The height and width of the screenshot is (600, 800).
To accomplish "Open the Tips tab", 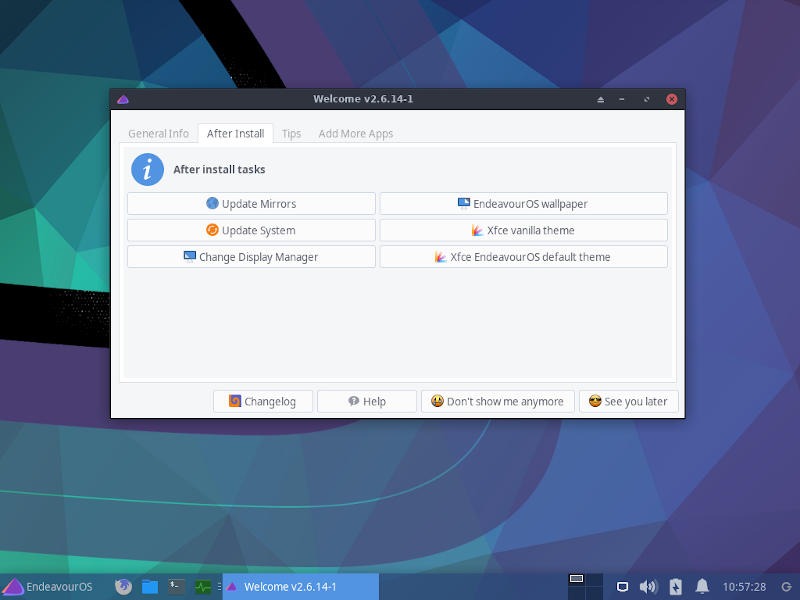I will click(291, 132).
